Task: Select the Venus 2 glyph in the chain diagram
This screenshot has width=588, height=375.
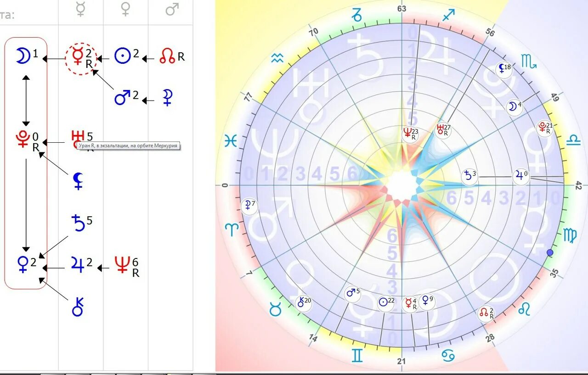Action: (22, 265)
